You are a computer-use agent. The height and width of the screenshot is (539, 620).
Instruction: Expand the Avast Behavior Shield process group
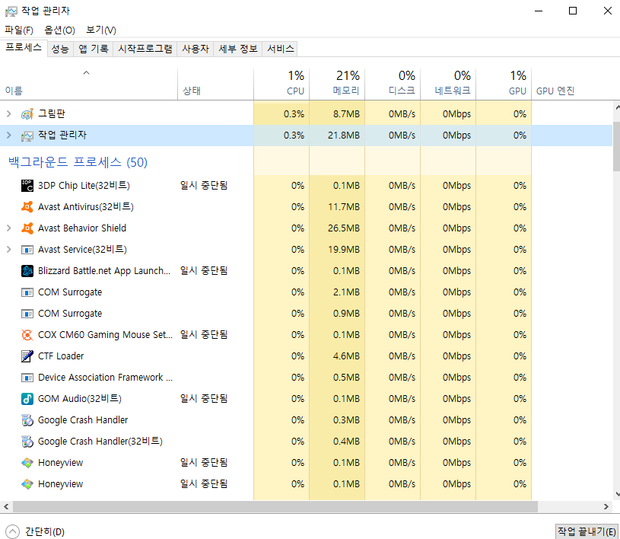point(9,228)
